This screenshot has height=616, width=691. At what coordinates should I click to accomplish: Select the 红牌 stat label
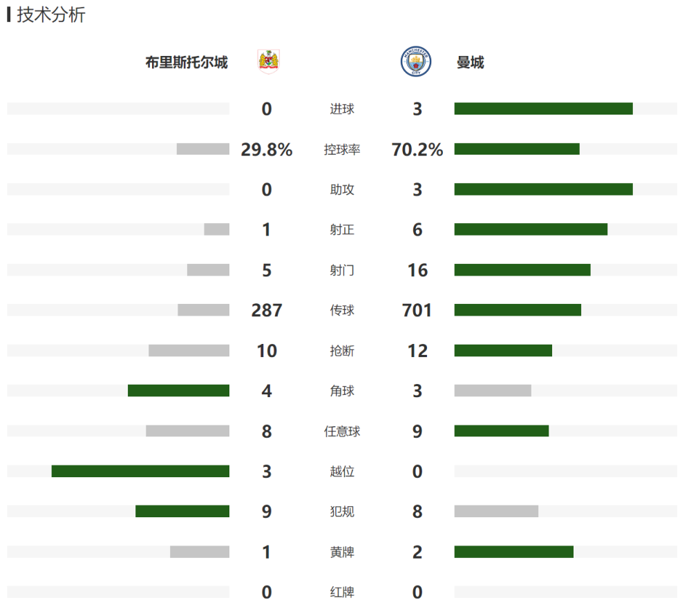click(342, 593)
